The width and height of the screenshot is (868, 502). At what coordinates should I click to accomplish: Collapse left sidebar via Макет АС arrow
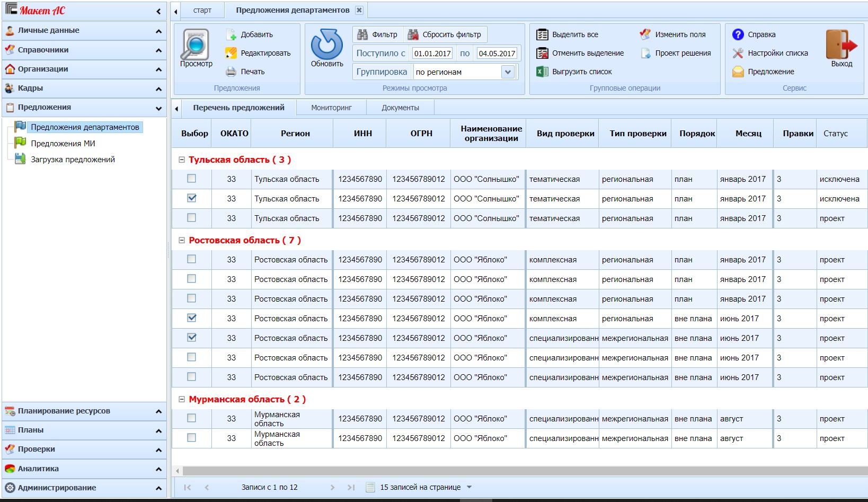coord(158,11)
